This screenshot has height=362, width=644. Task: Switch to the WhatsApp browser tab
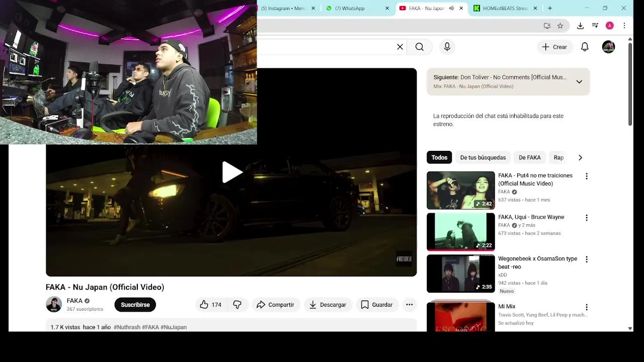pos(350,8)
